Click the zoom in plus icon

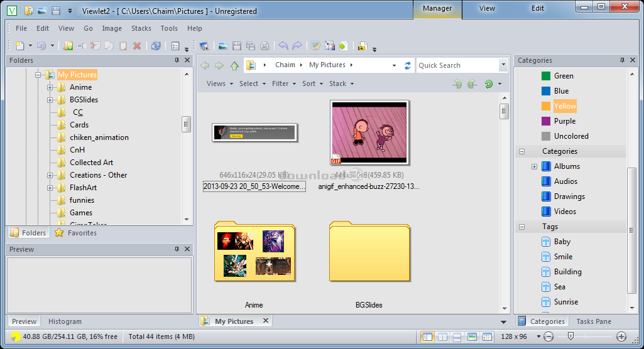pyautogui.click(x=621, y=337)
